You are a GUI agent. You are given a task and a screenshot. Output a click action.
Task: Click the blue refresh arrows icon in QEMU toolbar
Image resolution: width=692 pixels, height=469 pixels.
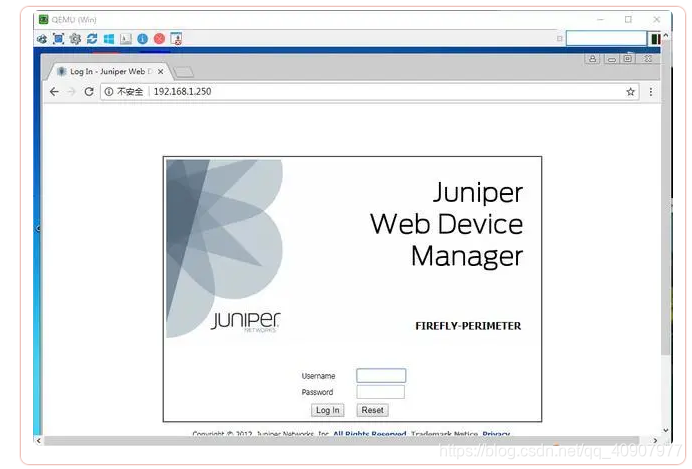pos(92,39)
